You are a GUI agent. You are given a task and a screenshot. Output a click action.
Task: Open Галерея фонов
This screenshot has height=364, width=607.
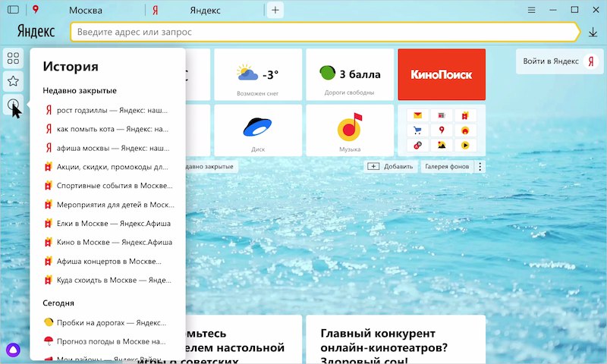447,167
